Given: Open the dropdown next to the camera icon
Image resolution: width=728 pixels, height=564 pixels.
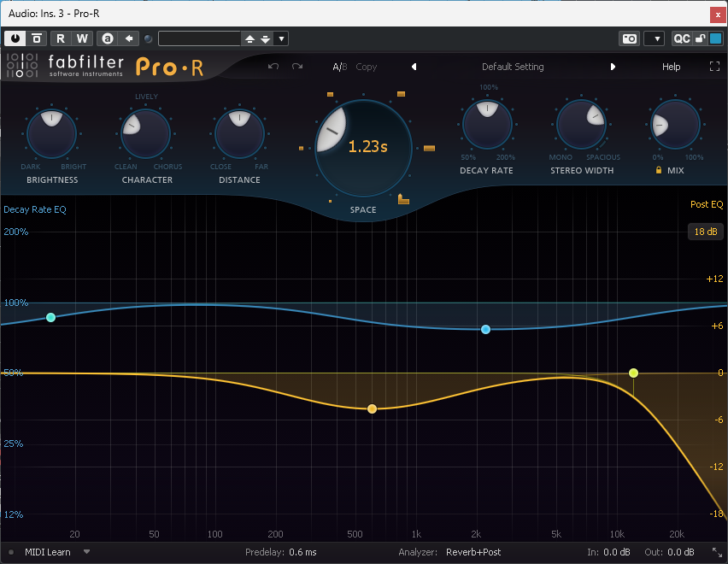Looking at the screenshot, I should click(x=654, y=38).
